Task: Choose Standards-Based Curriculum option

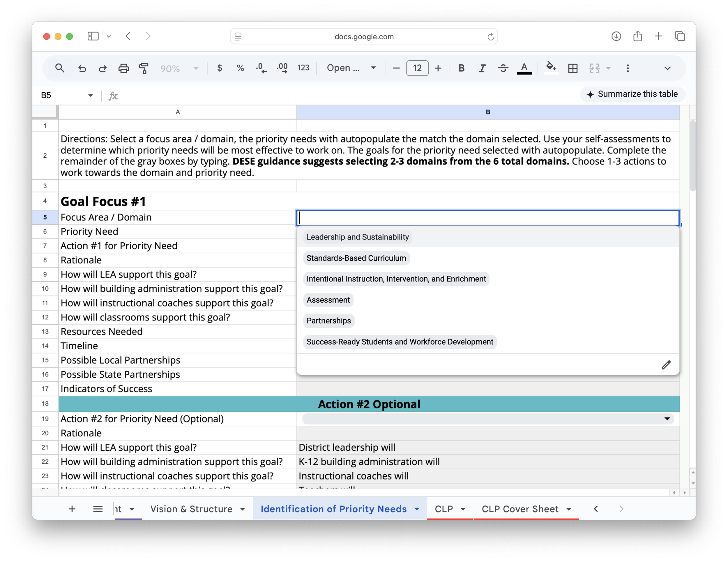Action: (x=356, y=258)
